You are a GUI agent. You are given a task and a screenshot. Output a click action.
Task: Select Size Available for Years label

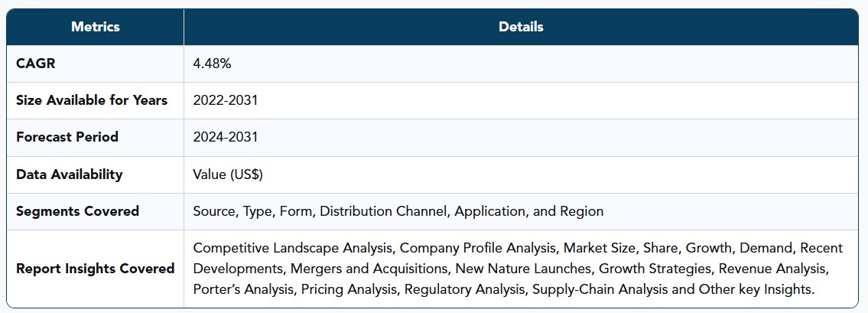(92, 100)
